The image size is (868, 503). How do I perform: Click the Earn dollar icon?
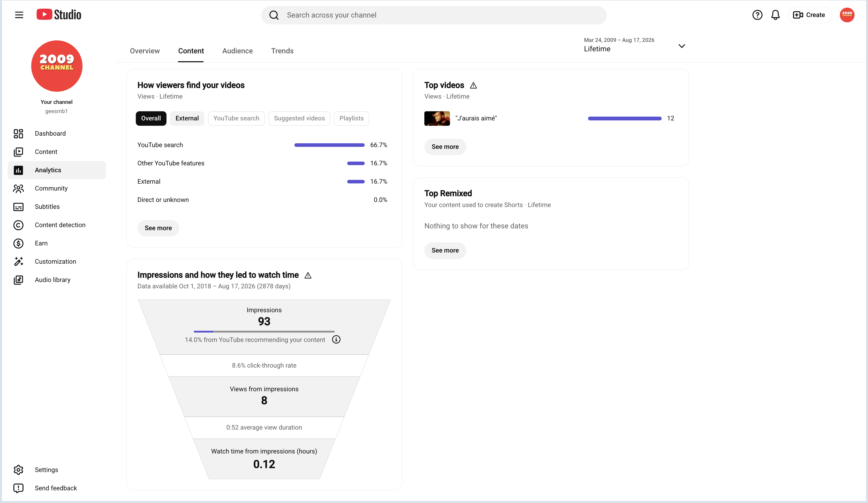click(18, 243)
